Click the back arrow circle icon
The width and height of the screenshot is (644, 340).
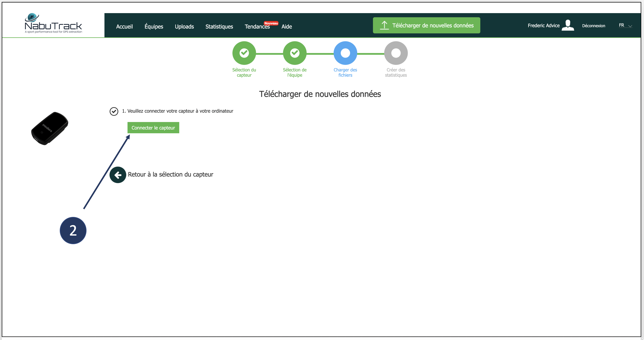tap(118, 175)
